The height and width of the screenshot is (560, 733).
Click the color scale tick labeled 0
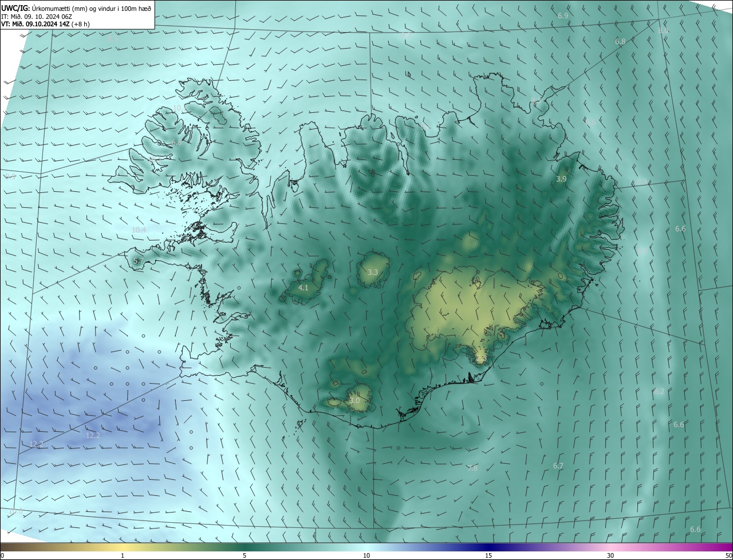click(x=2, y=556)
